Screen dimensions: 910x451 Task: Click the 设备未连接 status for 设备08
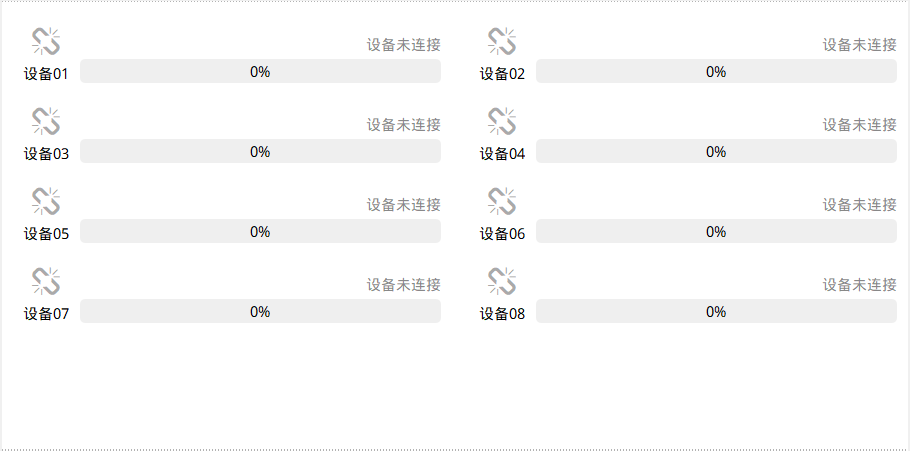coord(859,285)
